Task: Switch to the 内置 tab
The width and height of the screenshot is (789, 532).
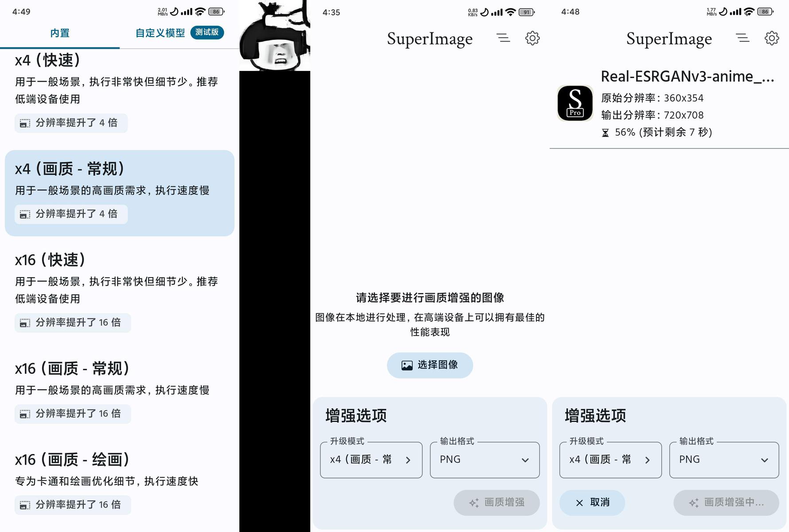Action: (60, 33)
